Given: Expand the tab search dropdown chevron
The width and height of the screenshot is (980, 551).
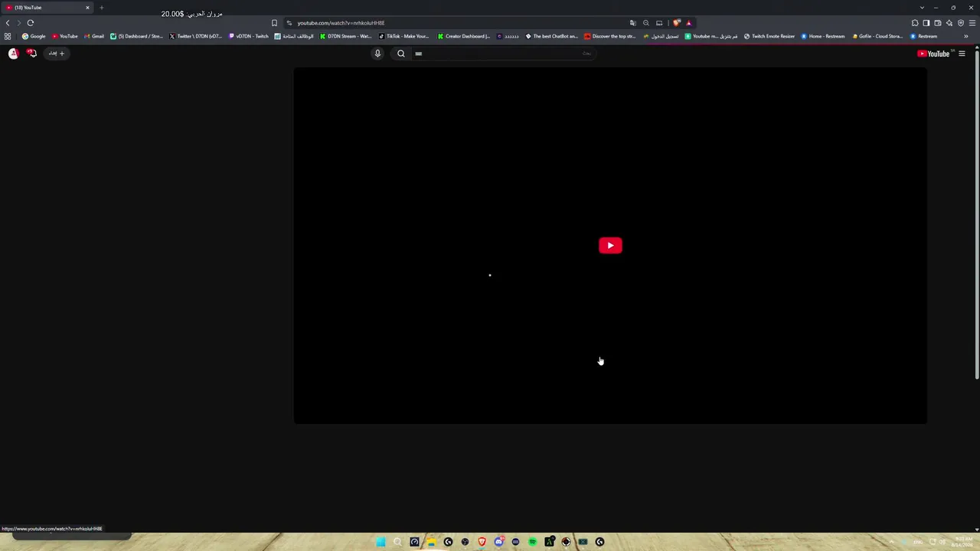Looking at the screenshot, I should click(922, 8).
